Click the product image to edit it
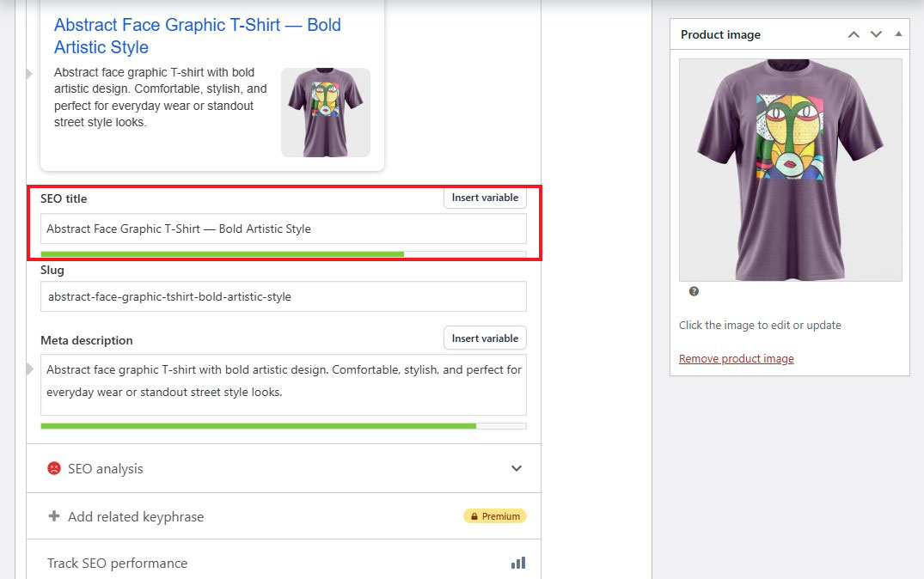Screen dimensions: 924x579 (x=789, y=169)
